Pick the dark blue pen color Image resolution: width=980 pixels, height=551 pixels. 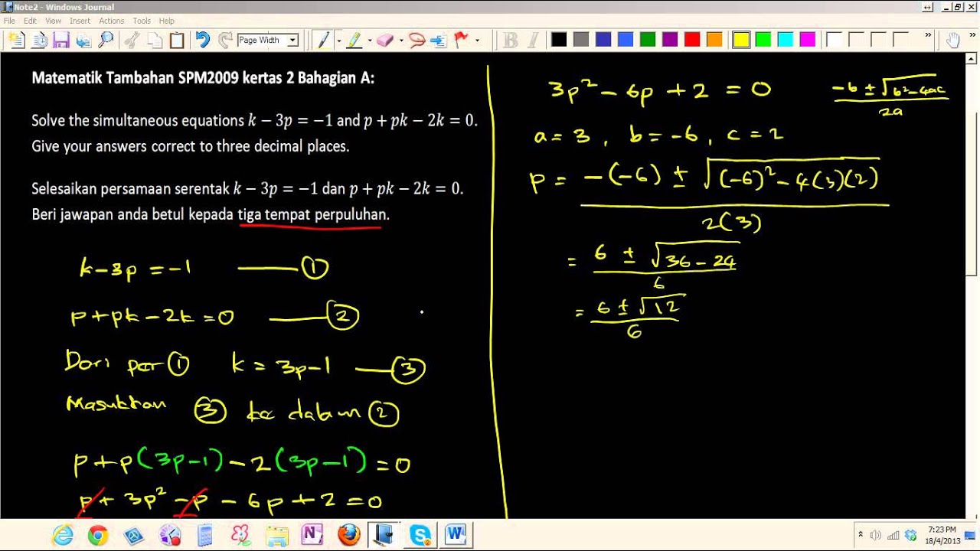click(603, 40)
